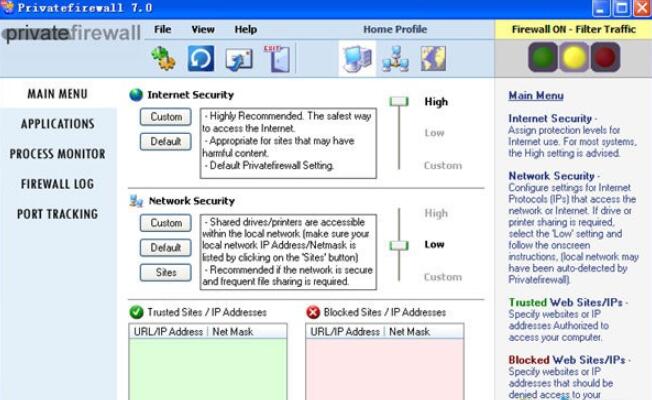
Task: Click URL/IP Address column in Blocked list
Action: pyautogui.click(x=345, y=331)
